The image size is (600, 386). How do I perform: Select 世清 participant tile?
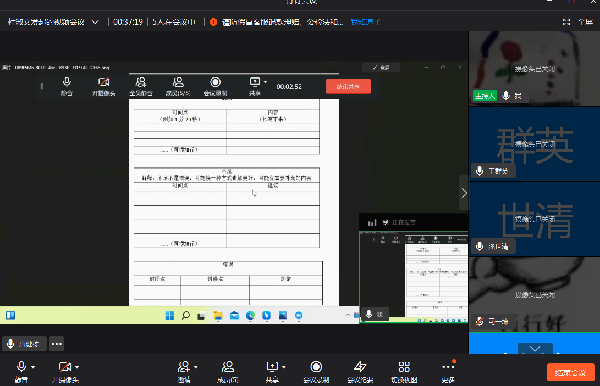tap(534, 219)
